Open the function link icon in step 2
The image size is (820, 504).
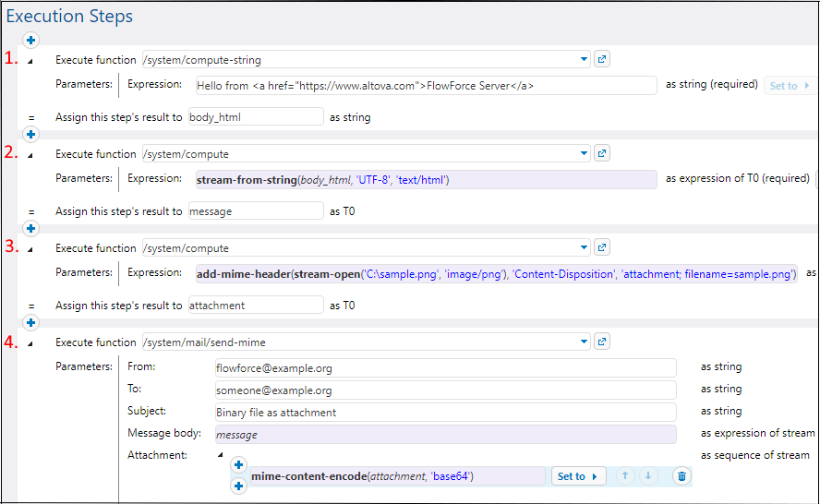(601, 154)
